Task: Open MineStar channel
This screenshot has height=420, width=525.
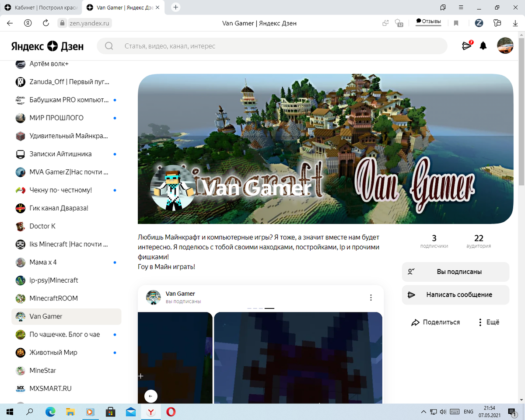Action: coord(66,371)
